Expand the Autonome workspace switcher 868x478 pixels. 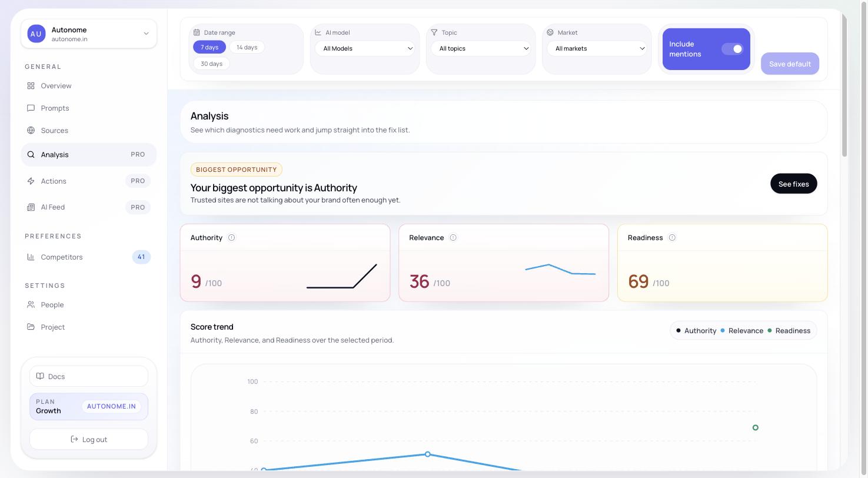click(89, 34)
